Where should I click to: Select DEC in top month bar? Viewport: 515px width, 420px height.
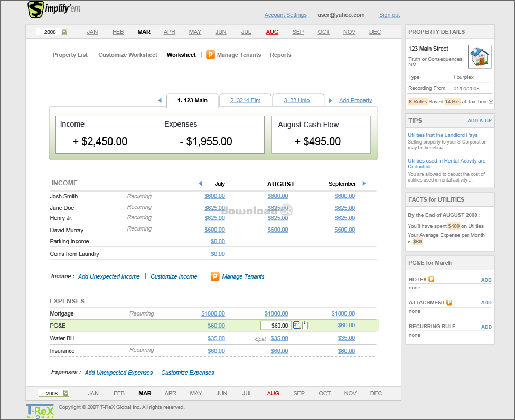[x=375, y=32]
